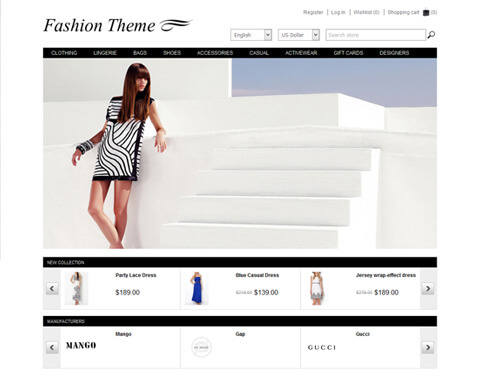This screenshot has height=374, width=480.
Task: Click New Collection previous arrow
Action: point(52,288)
